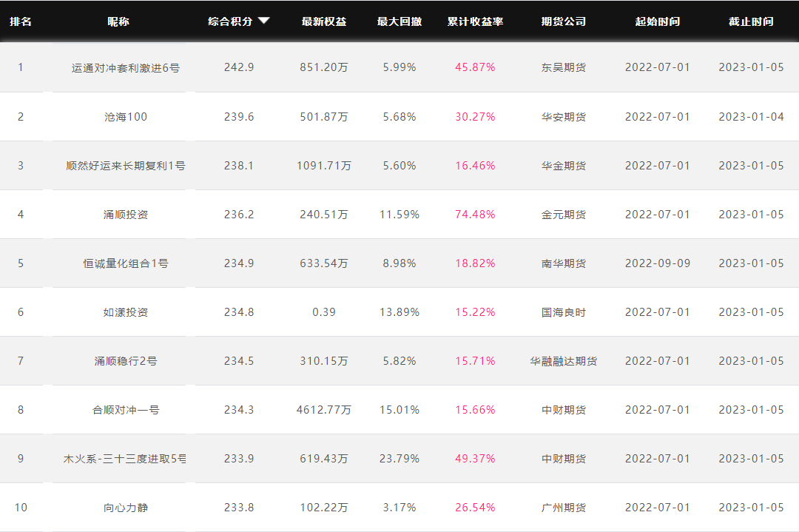Screen dimensions: 799x532
Task: Click the 最新权益 column header
Action: click(x=324, y=21)
